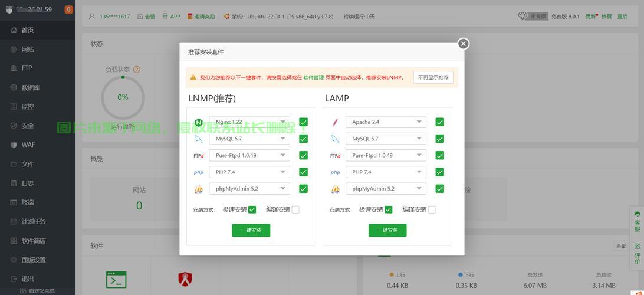Uncheck Apache 2.4 in LAMP
This screenshot has width=644, height=295.
440,122
